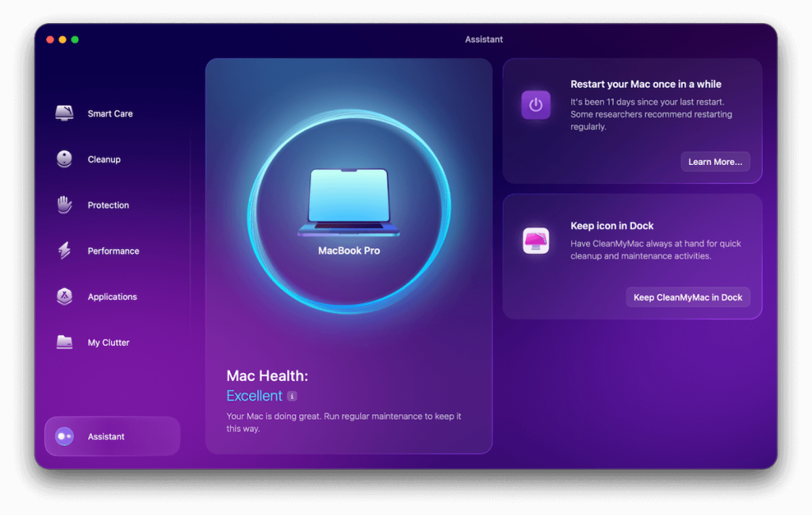Click the Learn More... button
The height and width of the screenshot is (515, 812).
point(715,162)
